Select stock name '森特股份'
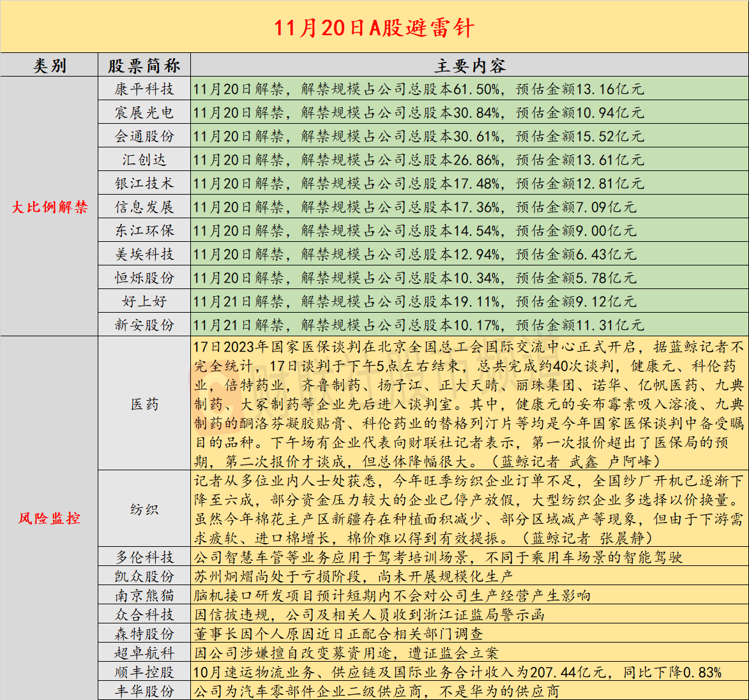Screen dimensions: 749x700 tap(144, 633)
